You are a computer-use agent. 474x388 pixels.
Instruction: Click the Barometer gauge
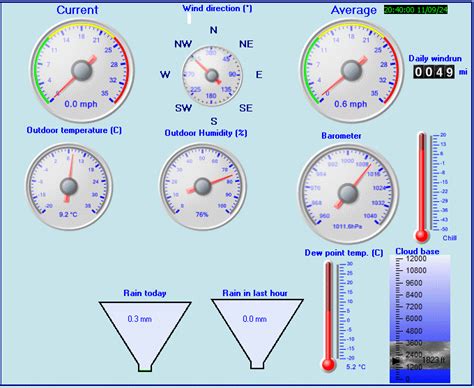pos(348,194)
